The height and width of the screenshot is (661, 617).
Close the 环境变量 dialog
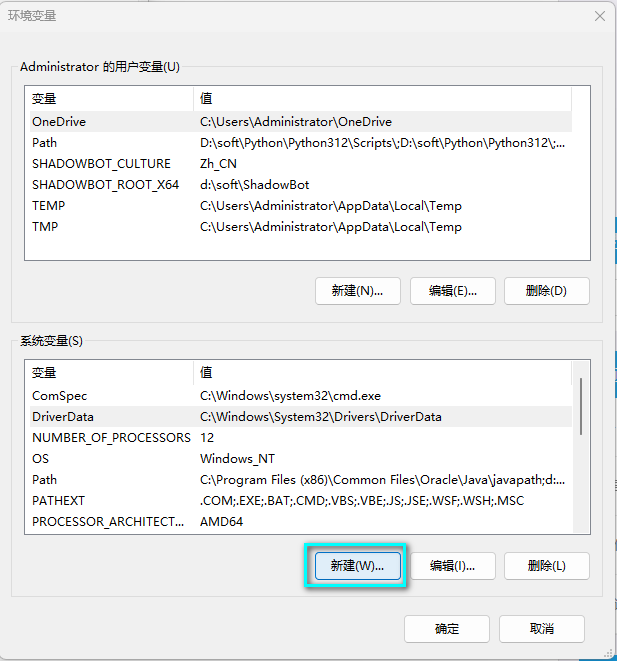click(x=600, y=16)
